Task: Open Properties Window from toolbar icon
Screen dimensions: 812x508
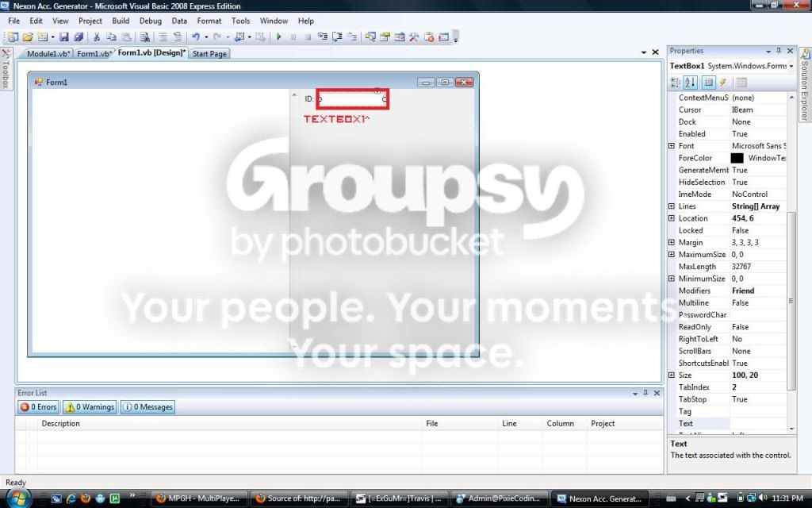Action: (385, 37)
